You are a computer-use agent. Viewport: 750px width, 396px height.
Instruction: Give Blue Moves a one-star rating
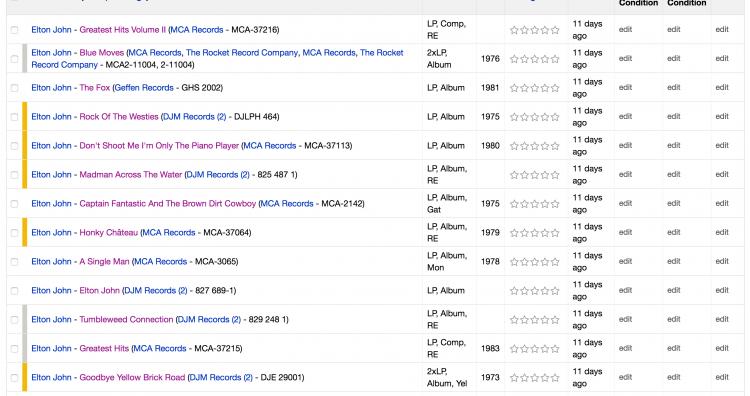tap(514, 59)
